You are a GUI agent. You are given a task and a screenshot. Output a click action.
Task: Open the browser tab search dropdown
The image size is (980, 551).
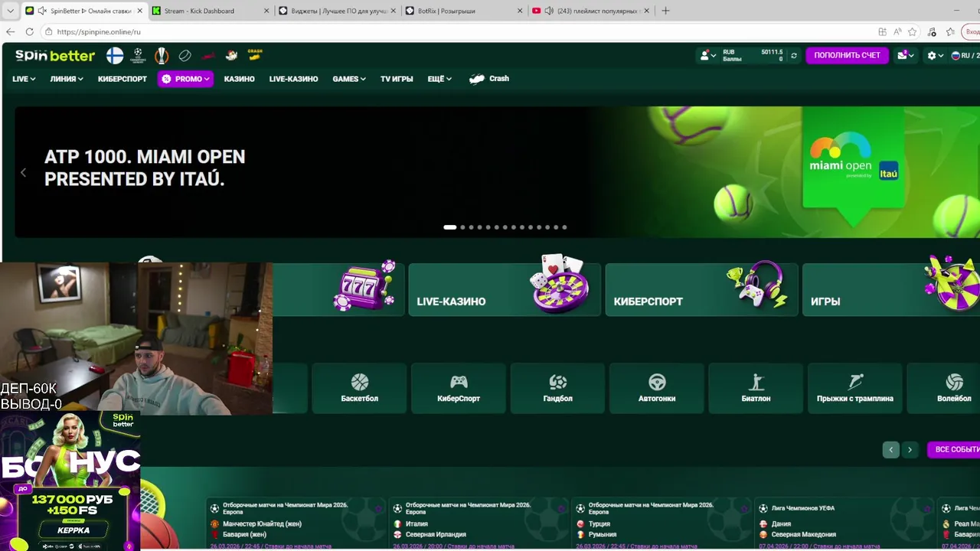(10, 11)
